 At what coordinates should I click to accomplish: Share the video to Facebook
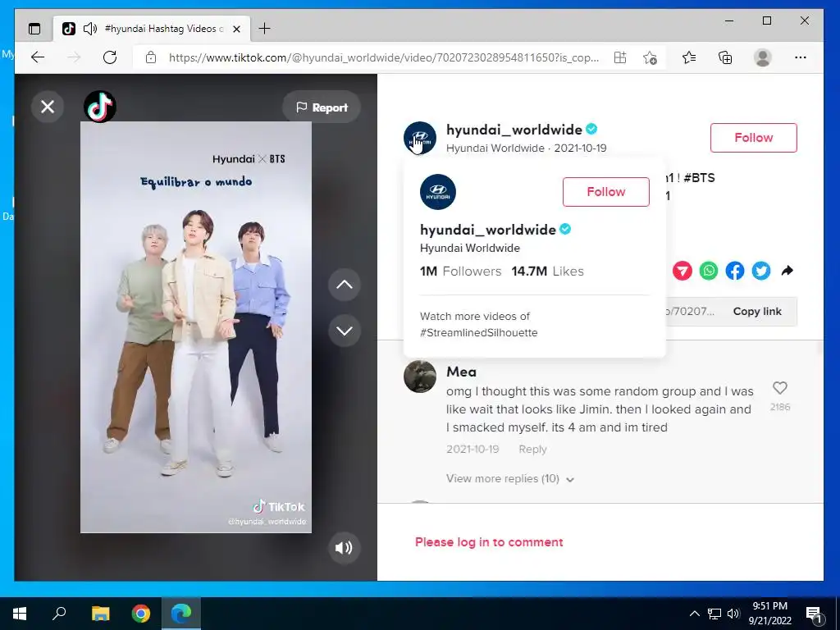[734, 271]
